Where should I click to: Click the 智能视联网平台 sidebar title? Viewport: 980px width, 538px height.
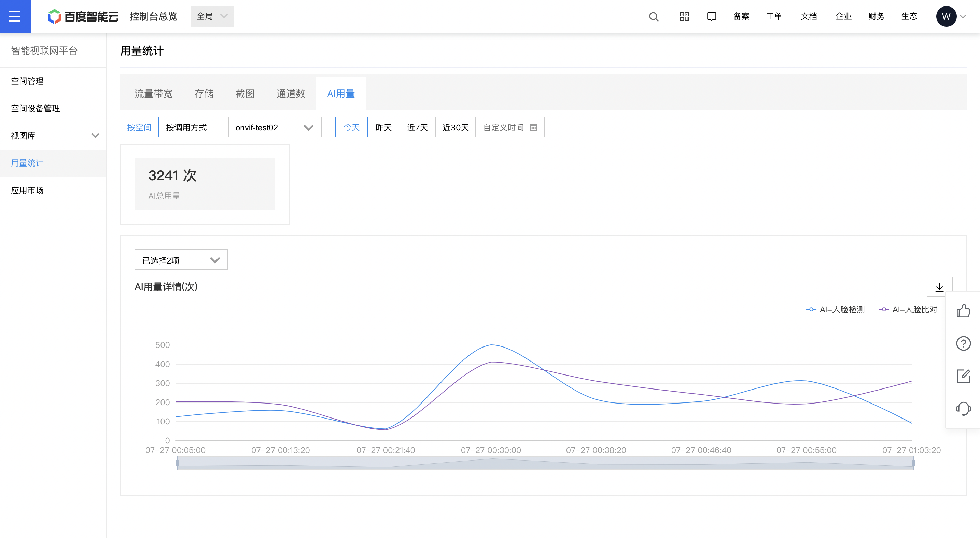[x=44, y=51]
